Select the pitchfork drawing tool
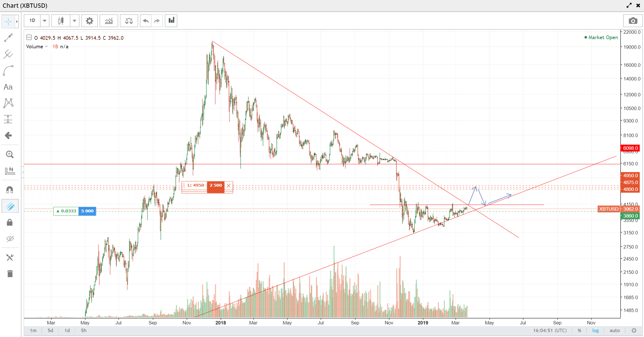This screenshot has height=337, width=644. (8, 54)
